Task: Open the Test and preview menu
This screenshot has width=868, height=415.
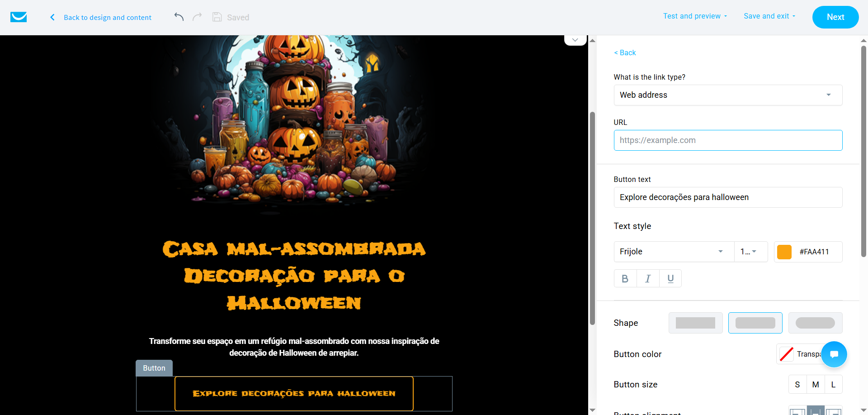Action: [695, 16]
